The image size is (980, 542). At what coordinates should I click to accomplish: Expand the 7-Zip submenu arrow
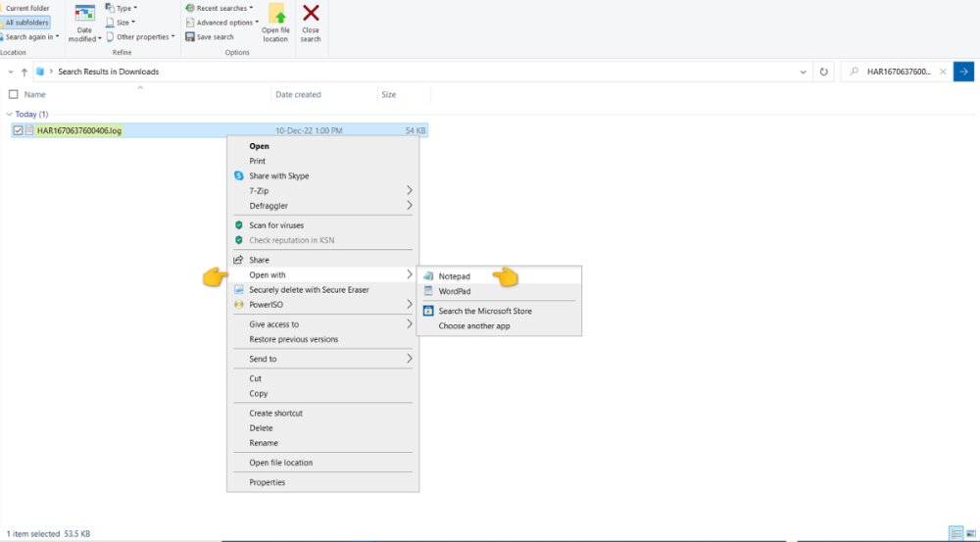[x=409, y=191]
